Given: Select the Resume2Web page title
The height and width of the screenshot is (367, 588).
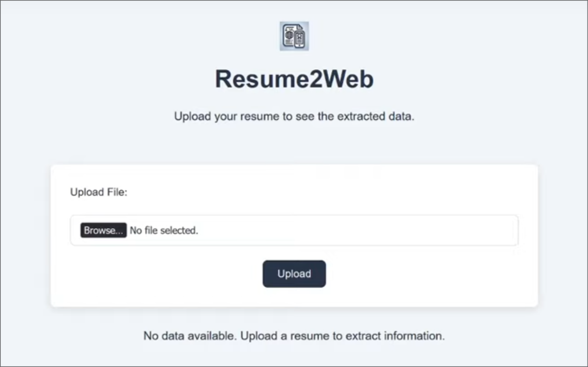Looking at the screenshot, I should (294, 78).
